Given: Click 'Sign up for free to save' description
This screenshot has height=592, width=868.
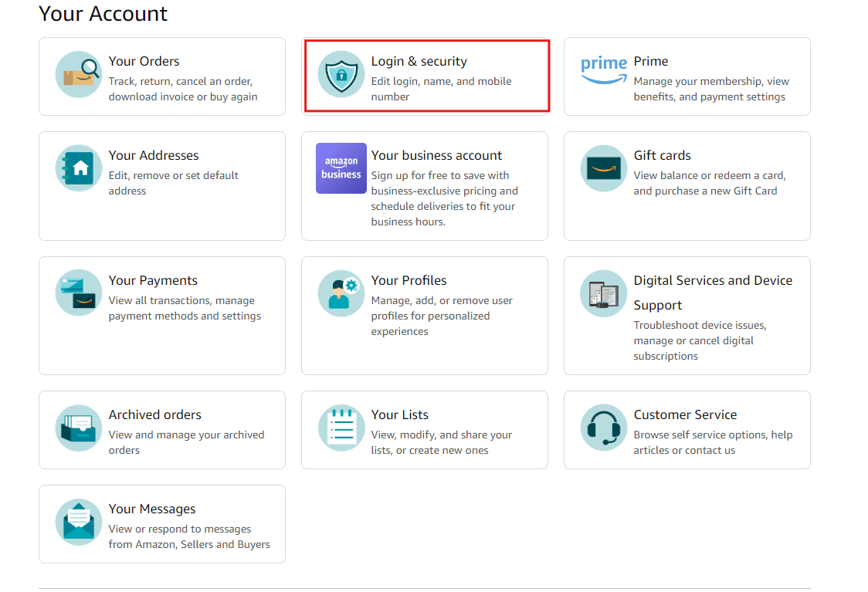Looking at the screenshot, I should point(445,198).
